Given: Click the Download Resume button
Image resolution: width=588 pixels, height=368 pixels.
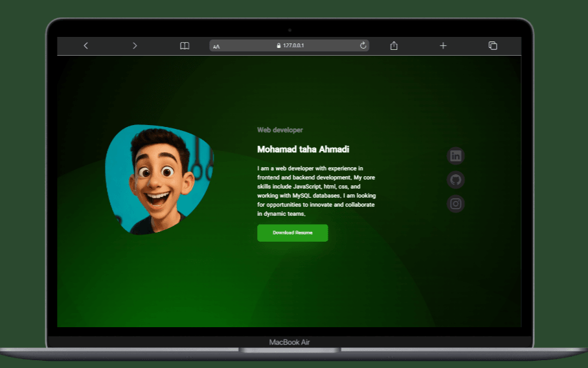Looking at the screenshot, I should pos(293,233).
